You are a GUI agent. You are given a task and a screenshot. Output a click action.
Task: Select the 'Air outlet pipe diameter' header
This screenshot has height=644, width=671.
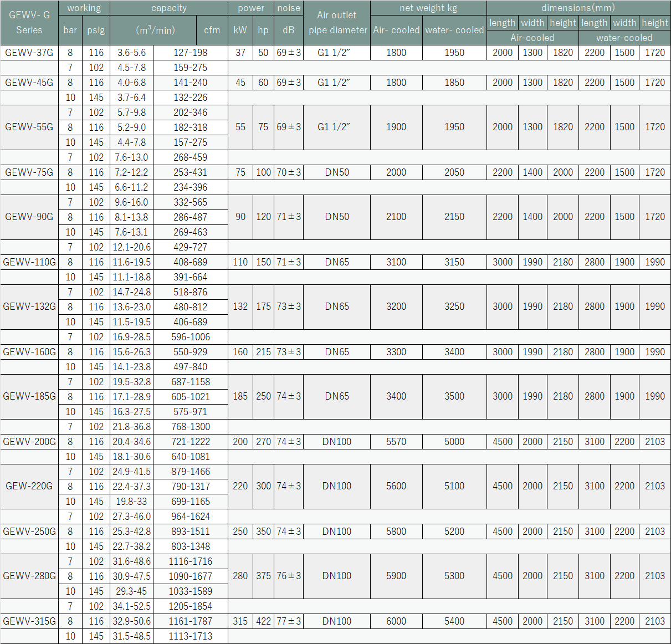[337, 23]
